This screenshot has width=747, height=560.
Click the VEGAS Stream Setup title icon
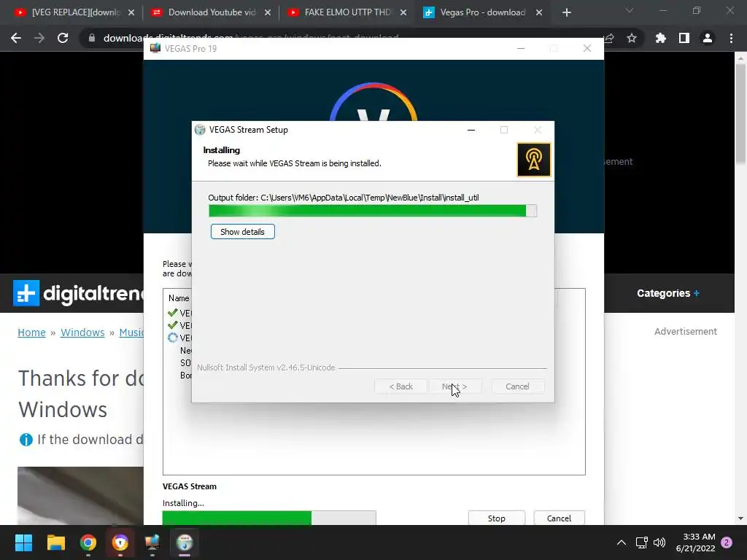point(200,130)
